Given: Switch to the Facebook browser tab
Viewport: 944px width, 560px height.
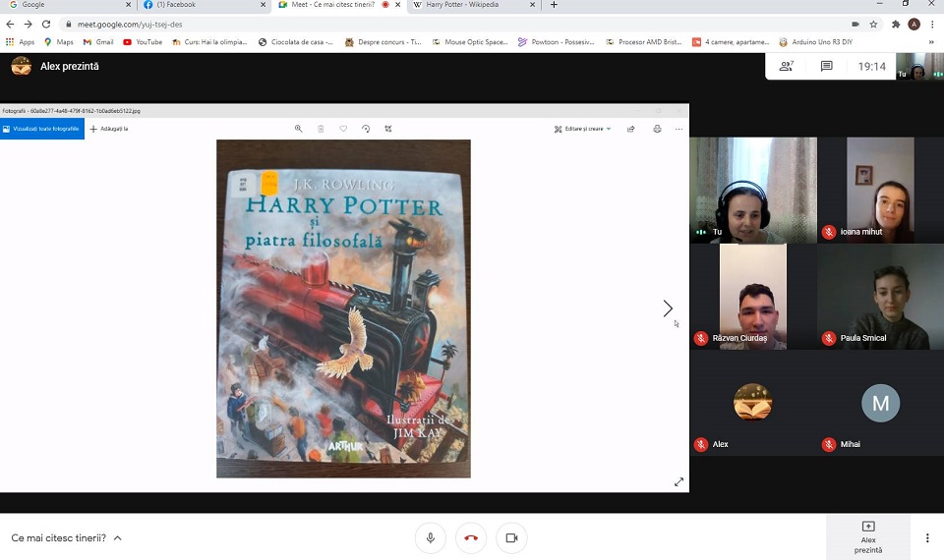Looking at the screenshot, I should point(200,5).
